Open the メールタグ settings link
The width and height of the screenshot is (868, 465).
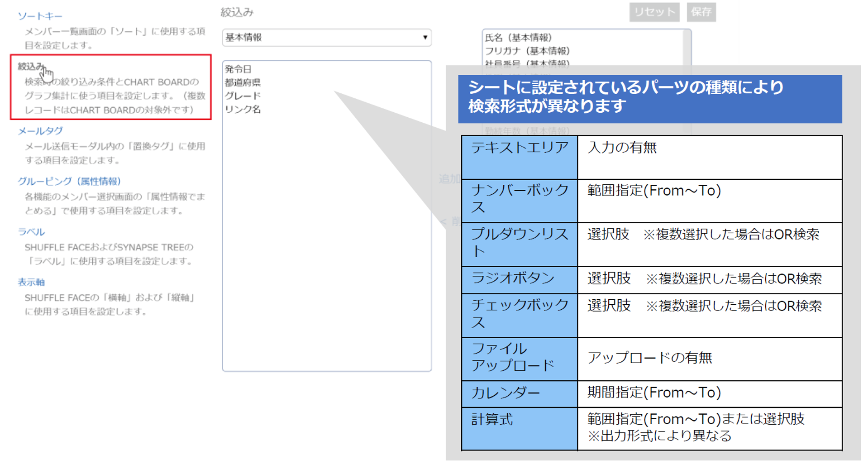tap(40, 131)
